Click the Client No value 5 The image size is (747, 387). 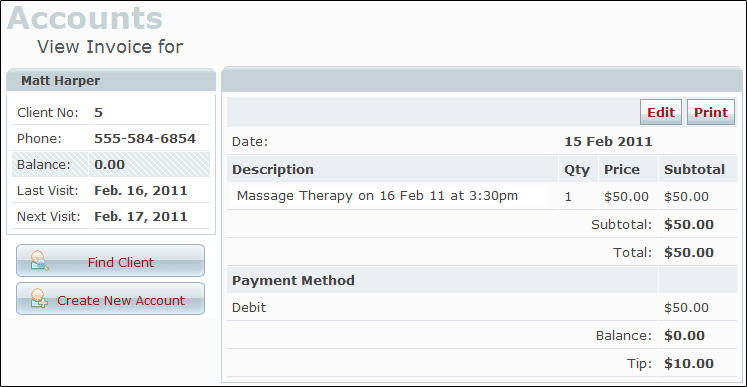(98, 113)
